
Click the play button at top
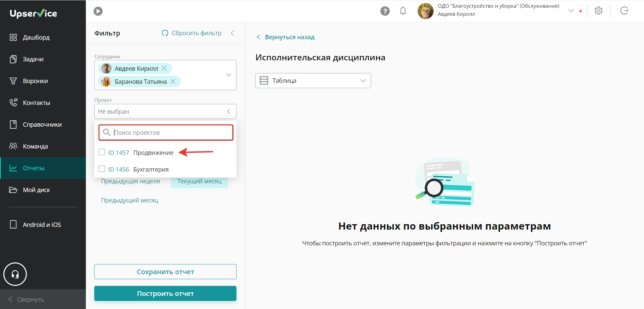click(98, 11)
